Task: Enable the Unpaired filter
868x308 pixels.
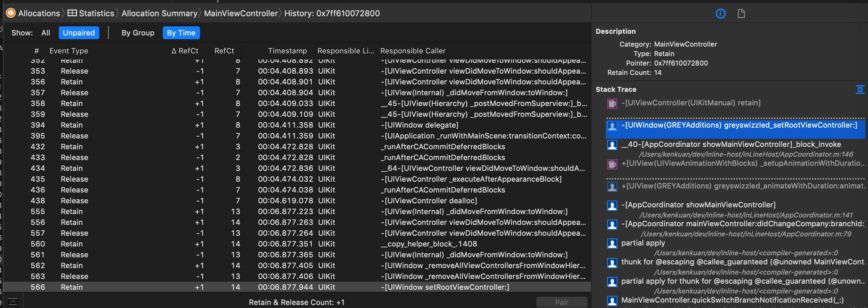Action: pos(79,32)
